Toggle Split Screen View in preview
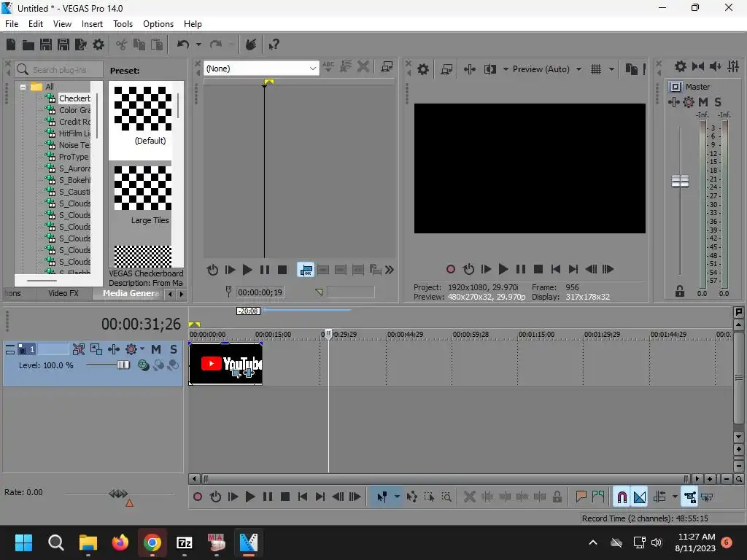 (x=490, y=69)
